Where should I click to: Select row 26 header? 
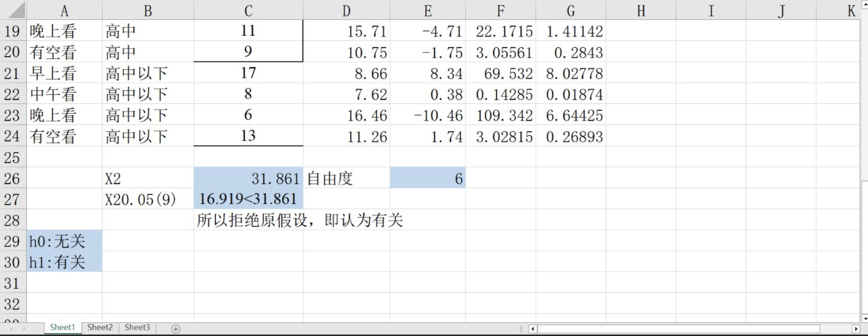(x=13, y=178)
